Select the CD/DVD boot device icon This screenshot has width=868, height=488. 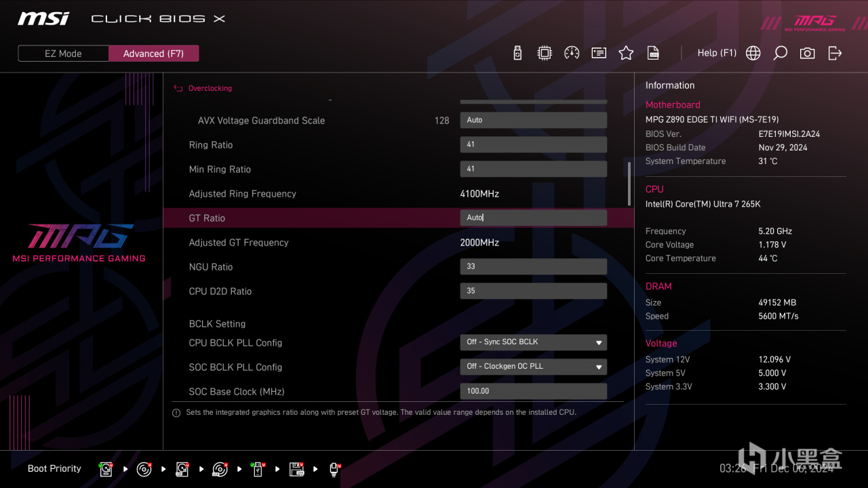point(144,469)
